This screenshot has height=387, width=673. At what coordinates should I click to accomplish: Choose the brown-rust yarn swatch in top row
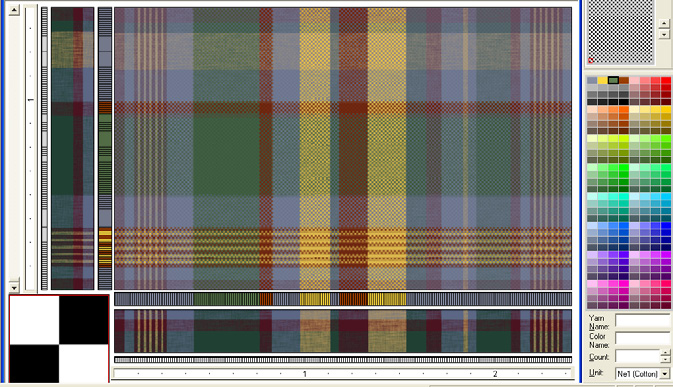pos(624,80)
